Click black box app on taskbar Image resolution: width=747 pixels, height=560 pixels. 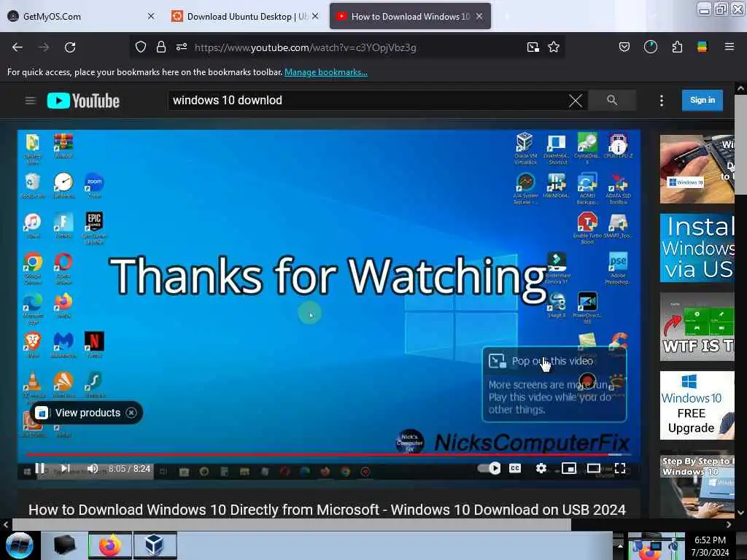coord(64,545)
